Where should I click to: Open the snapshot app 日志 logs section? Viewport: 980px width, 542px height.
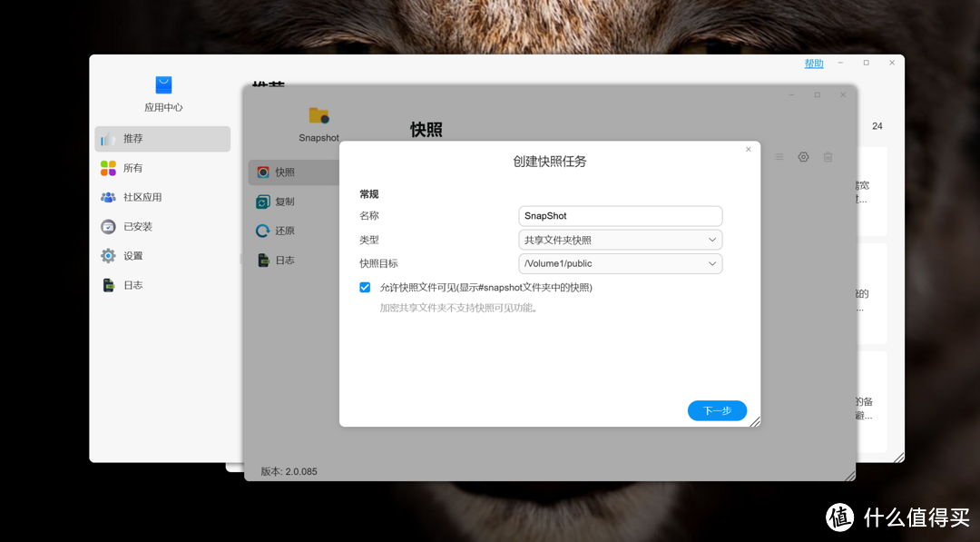(281, 259)
